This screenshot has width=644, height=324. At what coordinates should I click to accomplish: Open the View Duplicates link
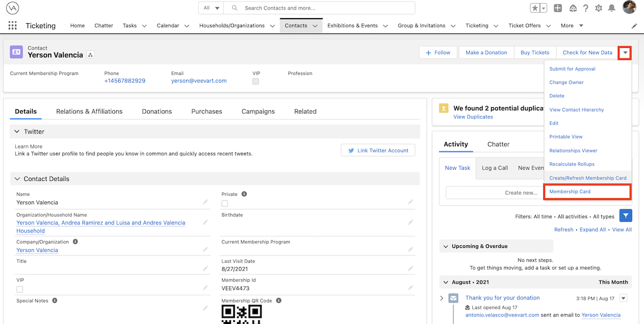(x=473, y=117)
